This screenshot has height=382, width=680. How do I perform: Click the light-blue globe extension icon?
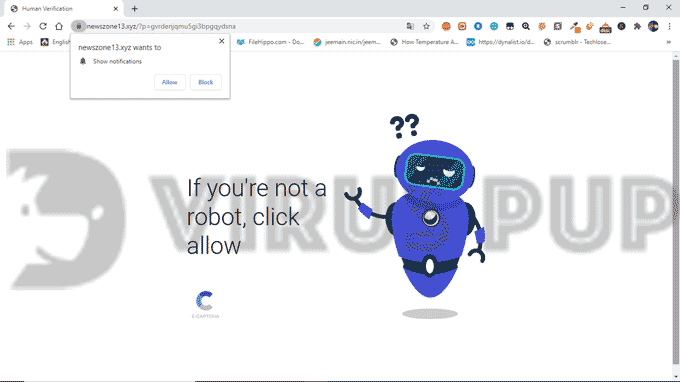[x=494, y=26]
